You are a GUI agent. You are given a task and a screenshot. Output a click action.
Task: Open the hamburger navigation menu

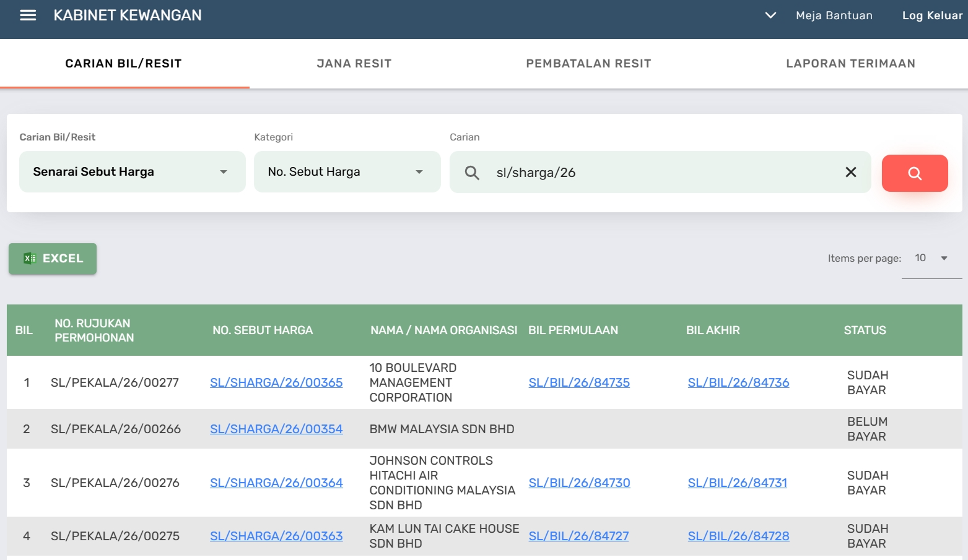(x=28, y=15)
